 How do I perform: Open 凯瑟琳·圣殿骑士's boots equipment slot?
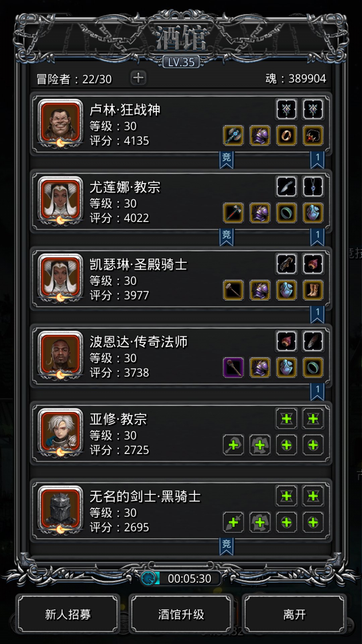pyautogui.click(x=313, y=290)
